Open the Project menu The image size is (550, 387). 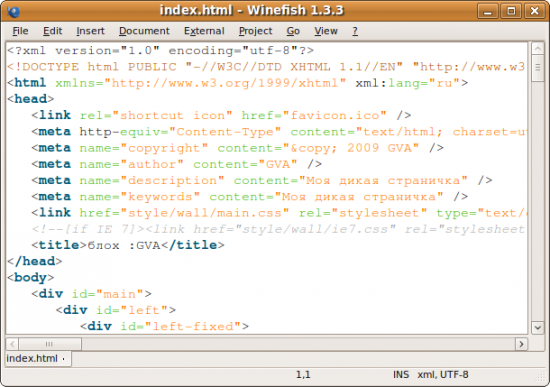click(255, 31)
